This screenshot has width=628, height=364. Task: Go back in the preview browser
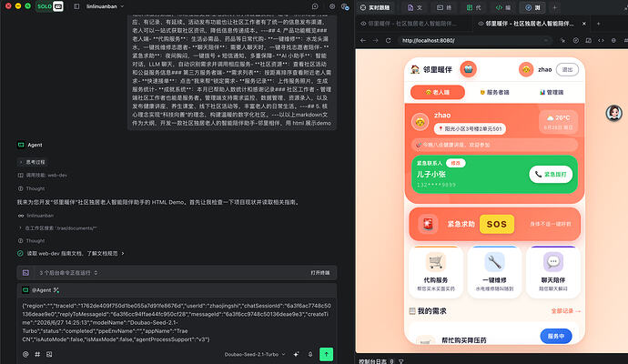pos(363,40)
